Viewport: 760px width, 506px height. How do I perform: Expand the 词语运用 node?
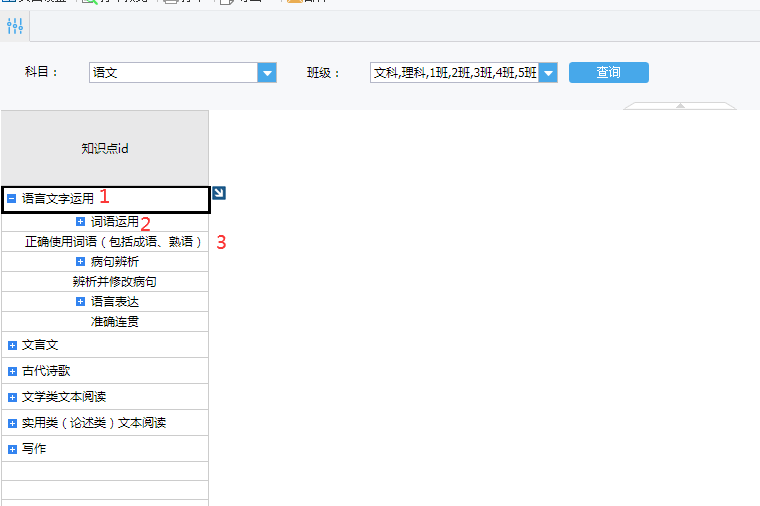click(80, 221)
